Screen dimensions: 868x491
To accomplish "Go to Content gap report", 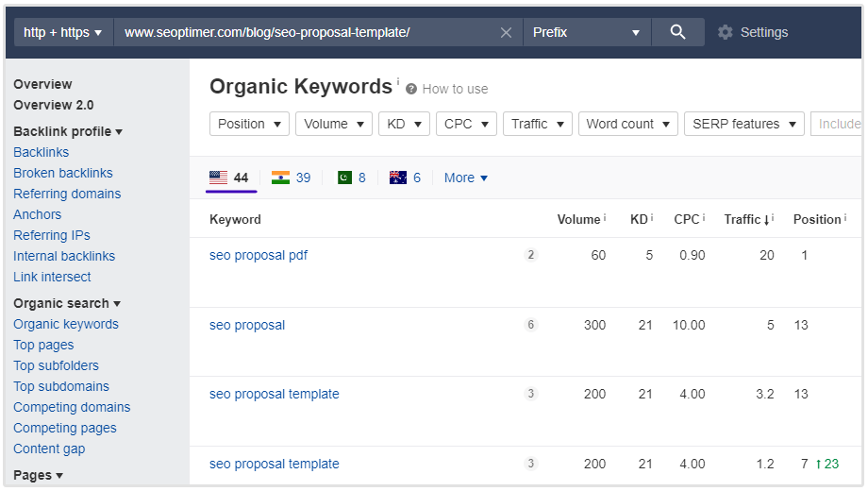I will (x=49, y=449).
